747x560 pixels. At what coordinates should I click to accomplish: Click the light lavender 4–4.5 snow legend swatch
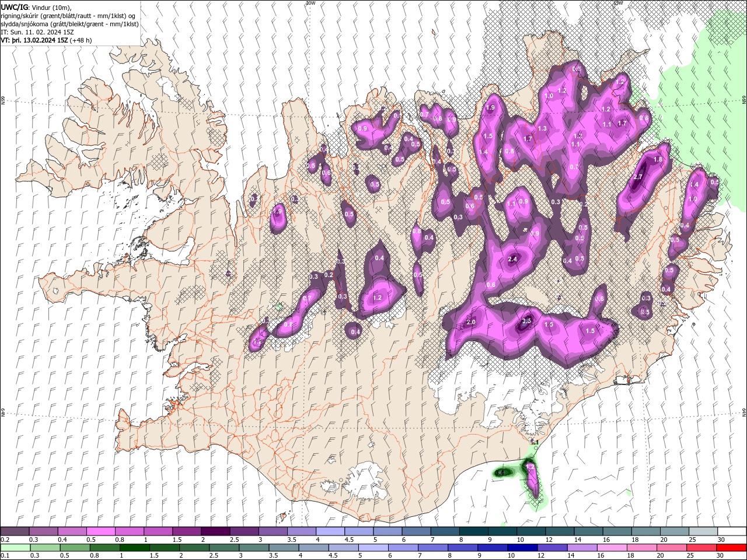point(330,531)
